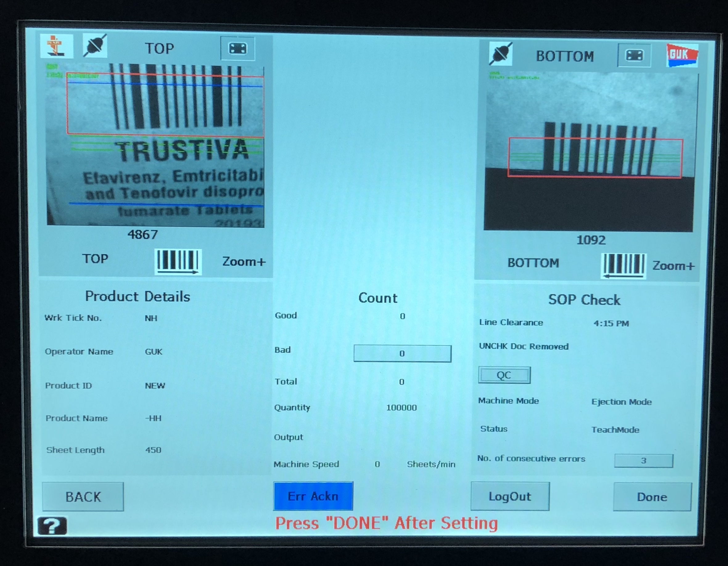This screenshot has width=728, height=566.
Task: Click the Wrk Tick No. value NH
Action: click(x=151, y=318)
